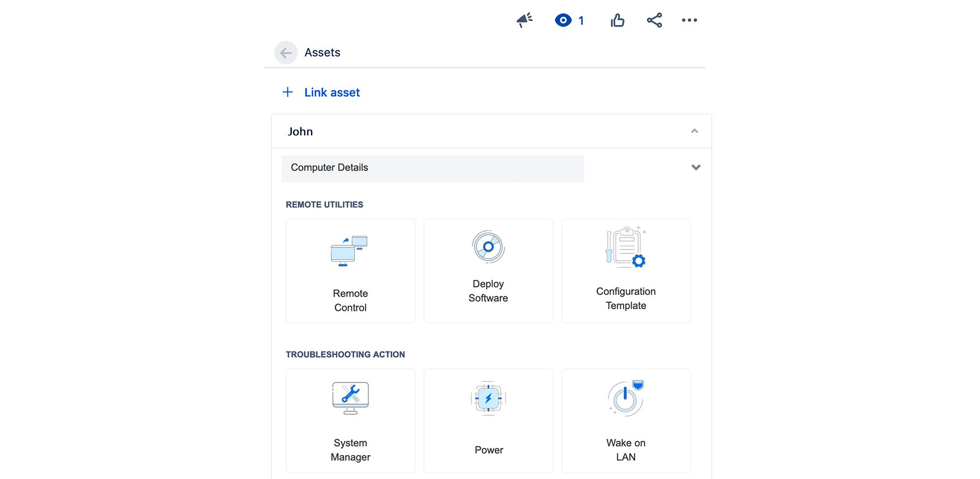Viewport: 980px width, 479px height.
Task: Launch the Remote Control utility
Action: coord(350,271)
